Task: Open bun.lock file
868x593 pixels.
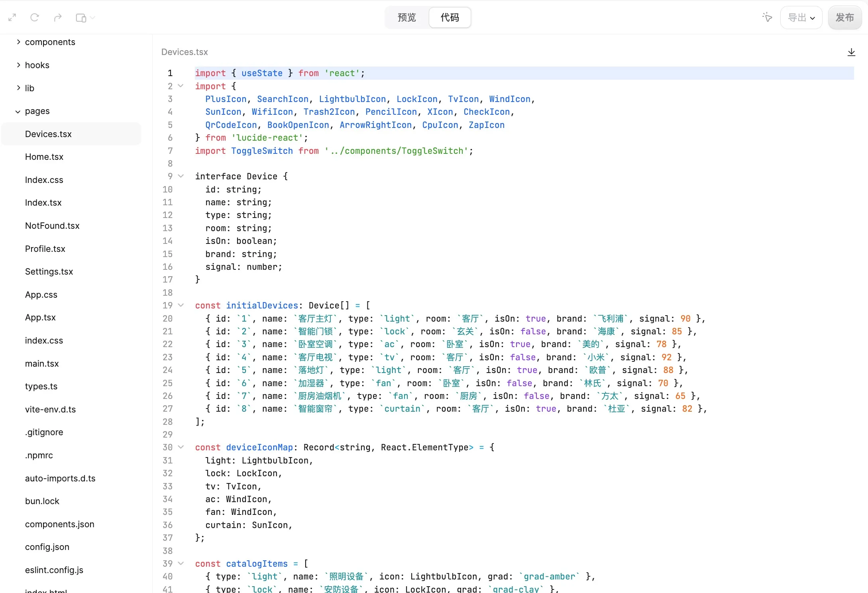Action: [x=42, y=501]
